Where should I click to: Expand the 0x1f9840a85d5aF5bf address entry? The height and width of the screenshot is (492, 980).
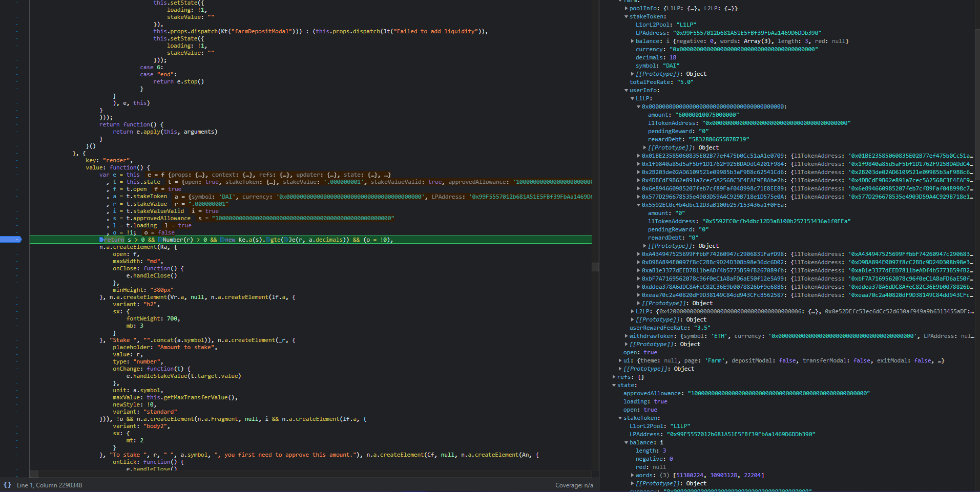tap(638, 164)
